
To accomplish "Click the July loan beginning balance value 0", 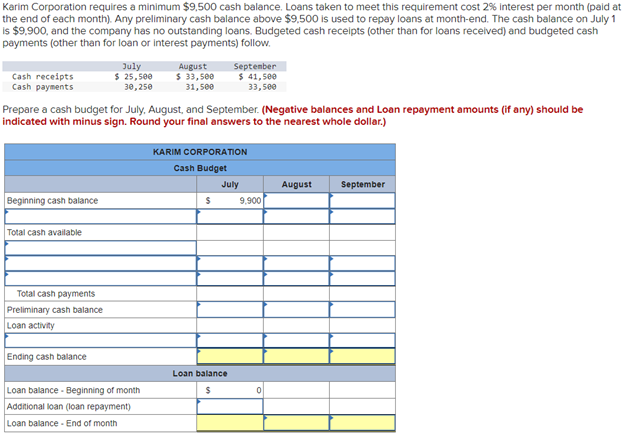I will click(x=259, y=390).
